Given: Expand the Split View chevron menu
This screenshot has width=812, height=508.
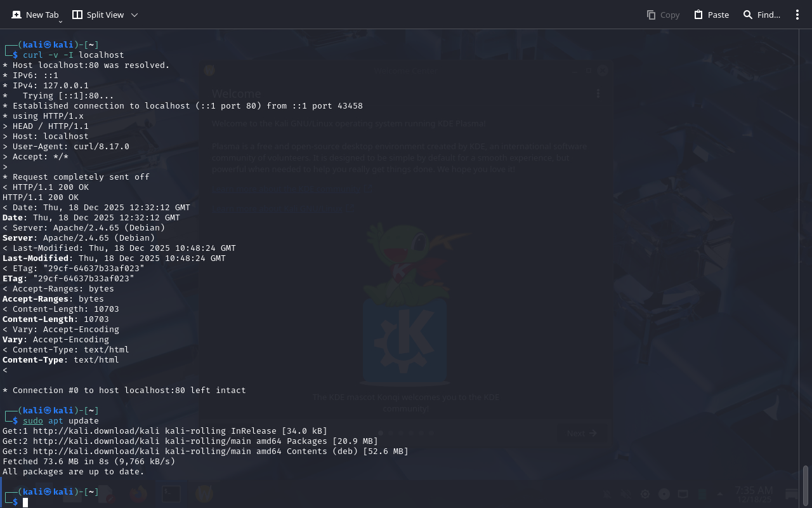Looking at the screenshot, I should [134, 15].
